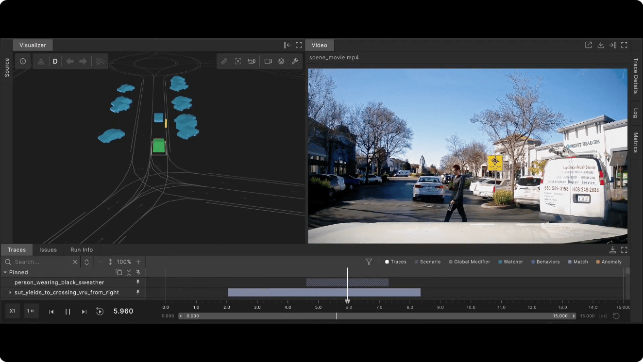Open the Metrics side panel
Image resolution: width=643 pixels, height=364 pixels.
click(x=635, y=142)
